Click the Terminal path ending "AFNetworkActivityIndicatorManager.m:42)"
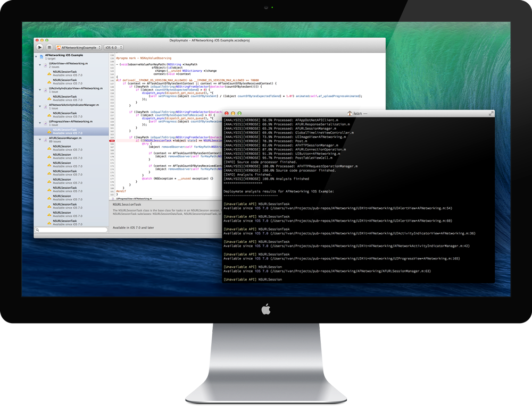This screenshot has height=406, width=532. click(370, 246)
